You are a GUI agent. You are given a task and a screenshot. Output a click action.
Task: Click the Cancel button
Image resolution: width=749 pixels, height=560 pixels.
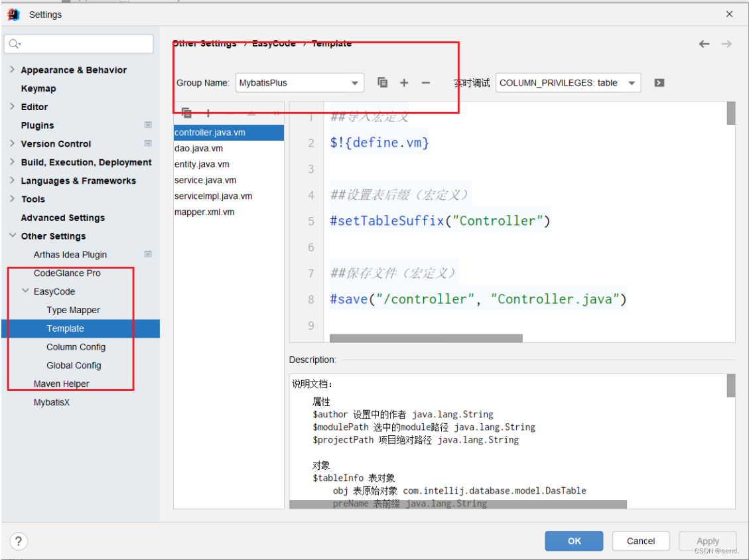pyautogui.click(x=640, y=541)
